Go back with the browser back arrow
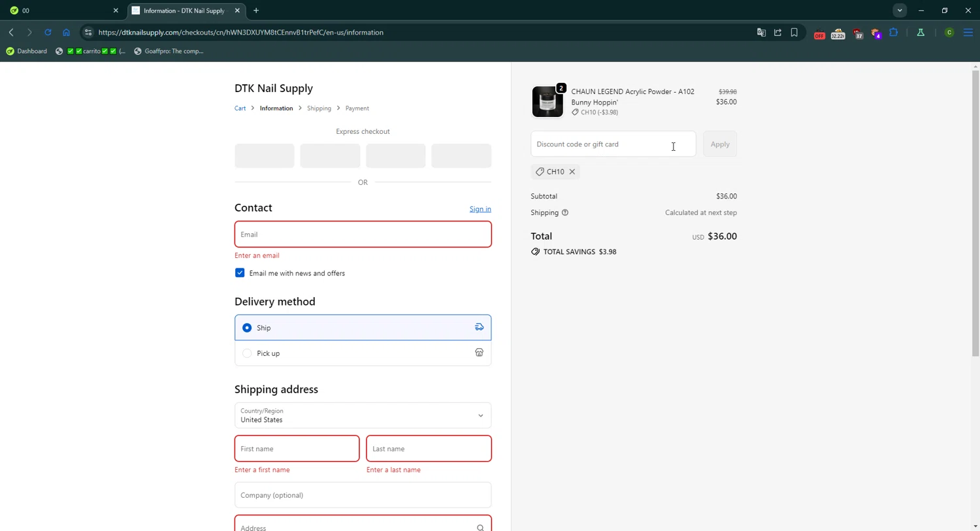 [11, 32]
